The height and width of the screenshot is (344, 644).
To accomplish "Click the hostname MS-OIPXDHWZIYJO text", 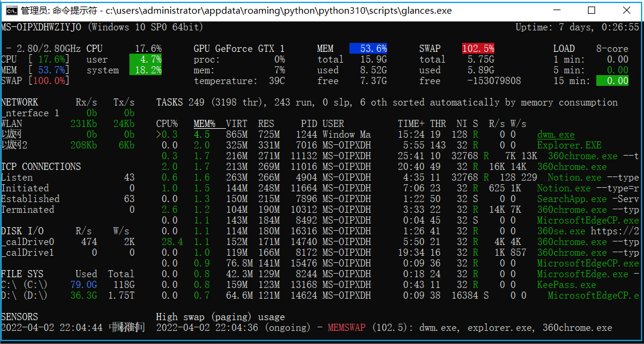I will (x=42, y=27).
